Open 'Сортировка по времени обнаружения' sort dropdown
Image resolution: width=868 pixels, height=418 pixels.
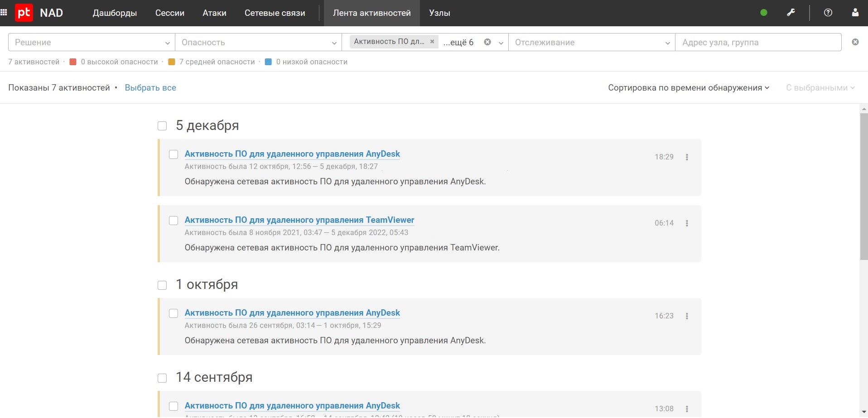(x=688, y=88)
